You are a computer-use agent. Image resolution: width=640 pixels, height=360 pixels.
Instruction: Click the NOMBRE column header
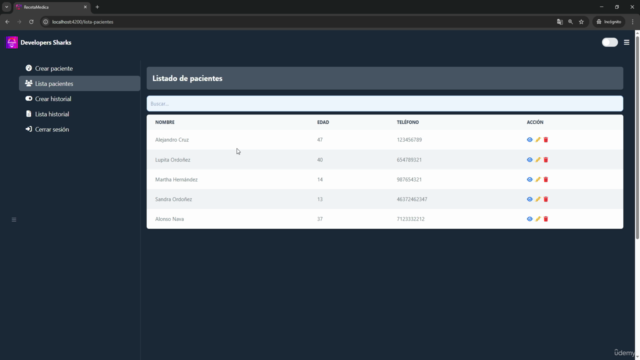[x=165, y=122]
